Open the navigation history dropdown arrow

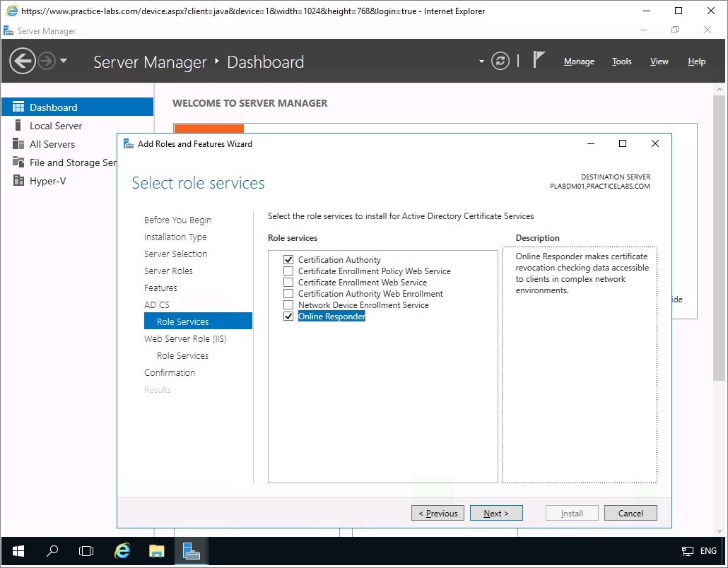tap(64, 61)
